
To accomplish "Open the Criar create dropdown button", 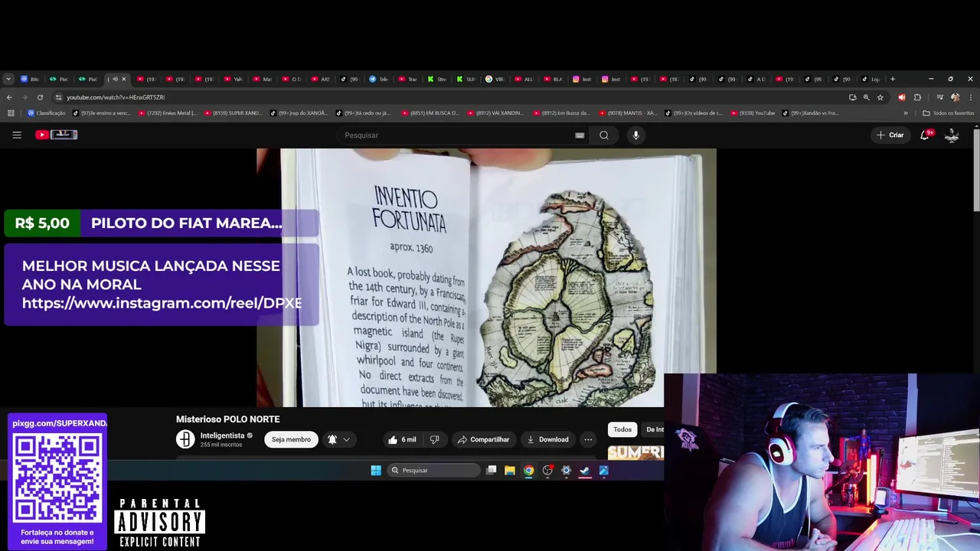I will coord(890,135).
